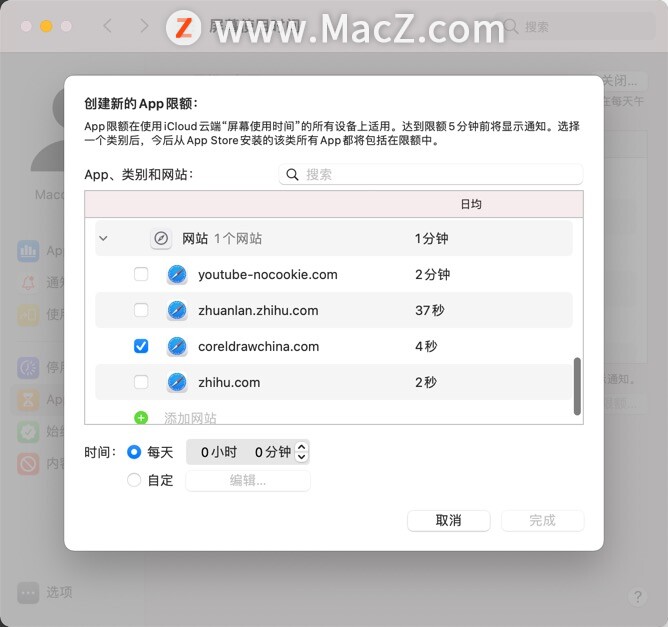Click the background window toolbar search field
Viewport: 668px width, 627px height.
point(577,27)
